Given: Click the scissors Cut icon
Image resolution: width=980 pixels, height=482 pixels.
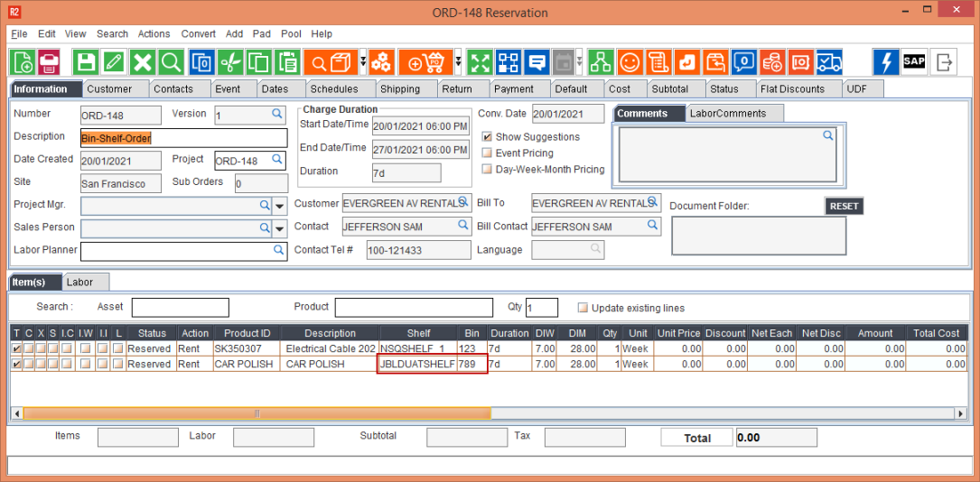Looking at the screenshot, I should pos(230,62).
